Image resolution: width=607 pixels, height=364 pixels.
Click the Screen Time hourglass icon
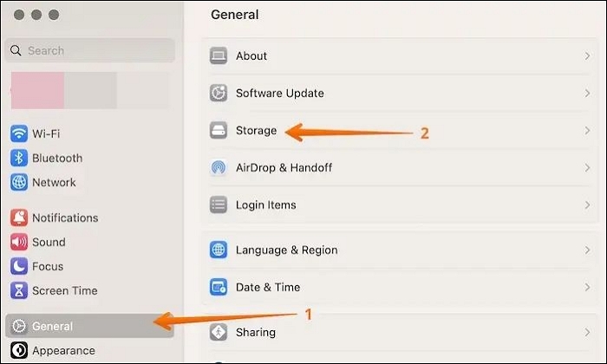(x=19, y=291)
